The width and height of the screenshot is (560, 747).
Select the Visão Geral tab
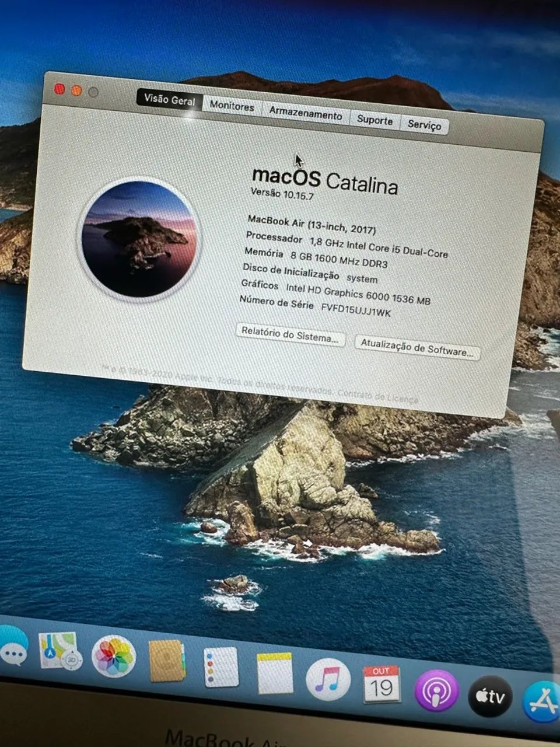pos(170,100)
